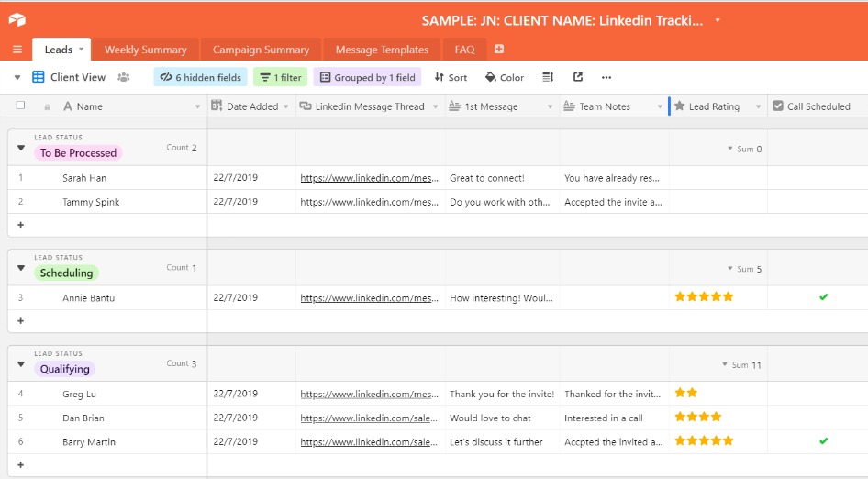Click the To Be Processed status tag
The width and height of the screenshot is (868, 479).
point(78,153)
